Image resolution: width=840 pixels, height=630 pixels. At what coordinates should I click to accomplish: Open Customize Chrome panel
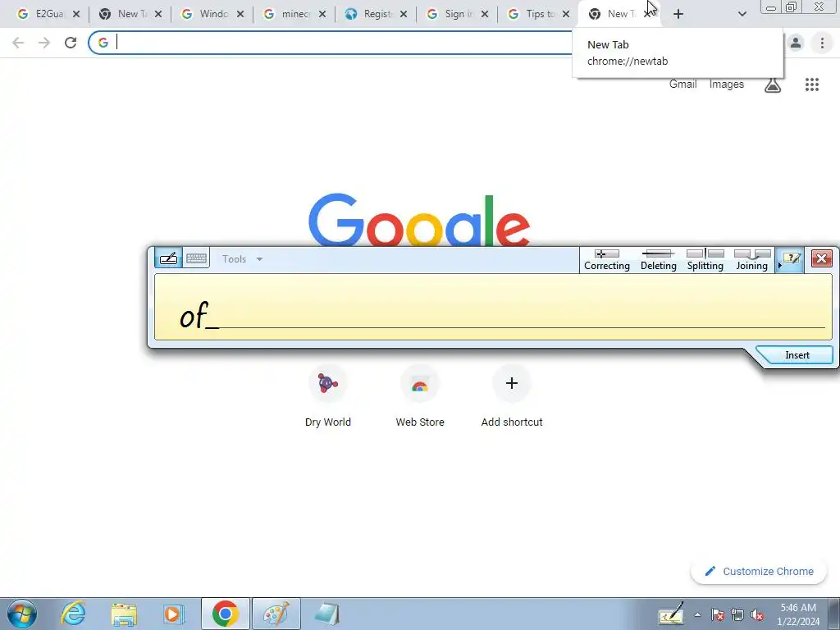click(x=759, y=571)
